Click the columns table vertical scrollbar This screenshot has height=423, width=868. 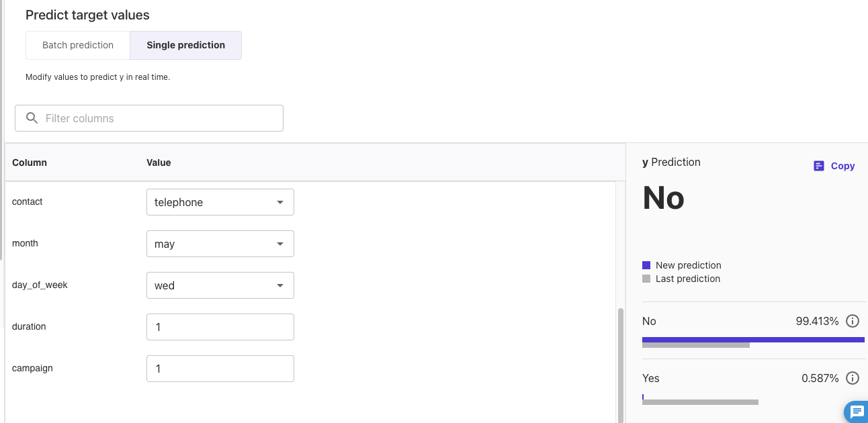point(620,365)
